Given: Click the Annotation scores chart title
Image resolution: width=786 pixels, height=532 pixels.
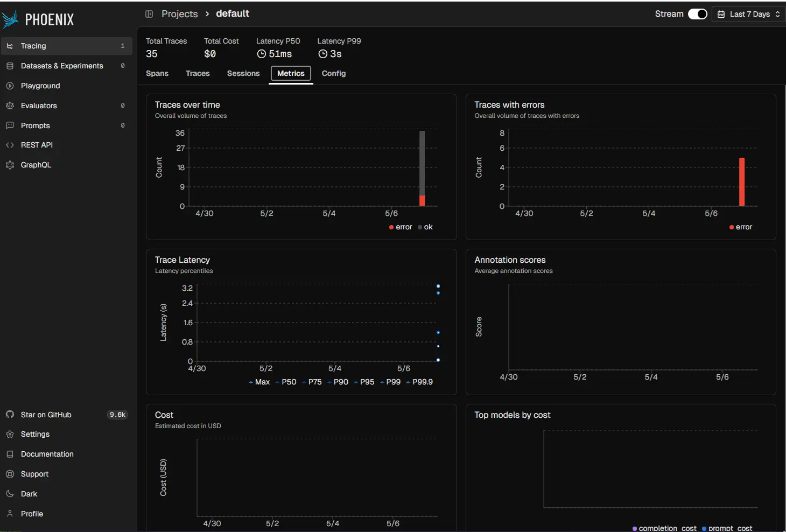Looking at the screenshot, I should pyautogui.click(x=510, y=260).
